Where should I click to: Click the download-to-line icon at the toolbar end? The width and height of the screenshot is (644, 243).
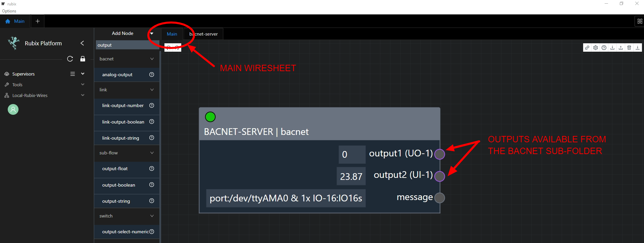tap(638, 48)
